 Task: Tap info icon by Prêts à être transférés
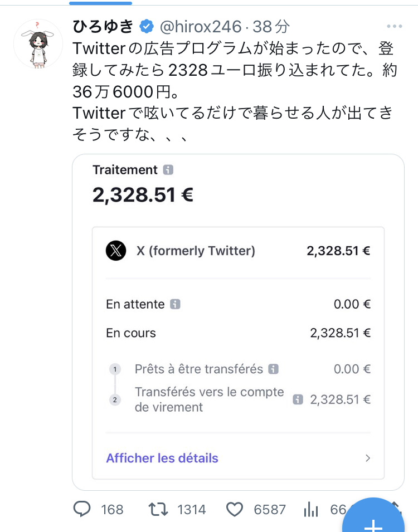(273, 369)
